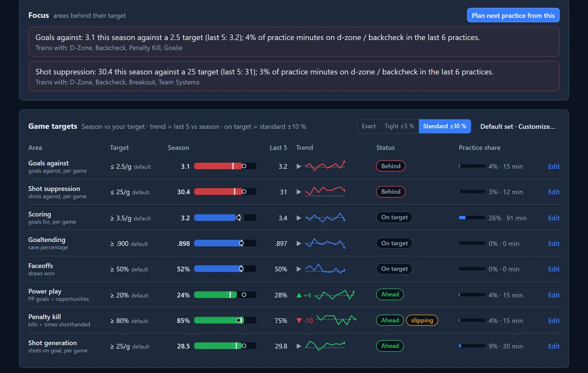Click the On target badge for Scoring
The width and height of the screenshot is (588, 373).
click(394, 217)
